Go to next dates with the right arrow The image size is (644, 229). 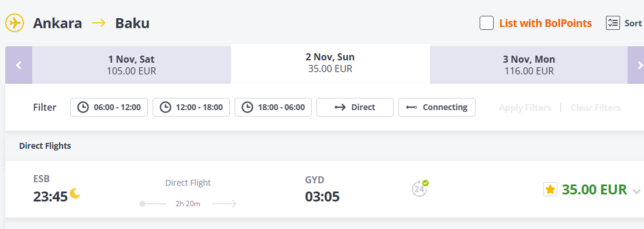[x=636, y=65]
